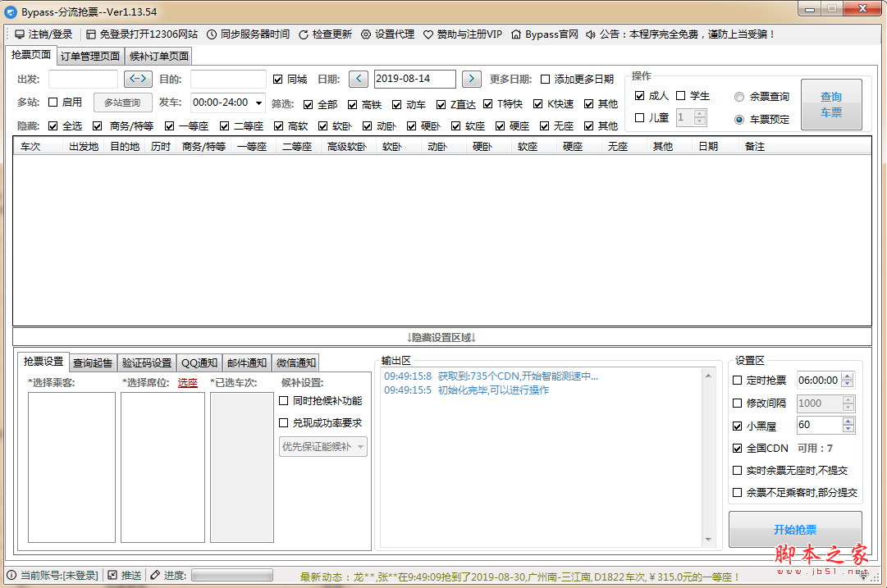This screenshot has width=887, height=588.
Task: Click the 设置代理 gear icon
Action: (366, 34)
